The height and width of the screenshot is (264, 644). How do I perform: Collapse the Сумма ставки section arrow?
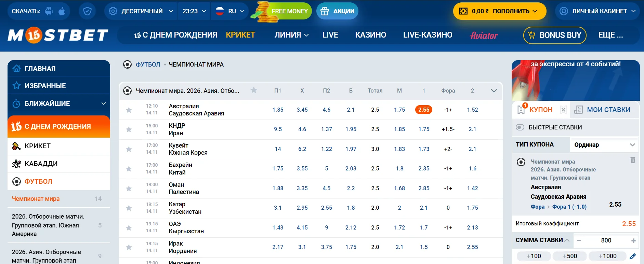(x=567, y=240)
